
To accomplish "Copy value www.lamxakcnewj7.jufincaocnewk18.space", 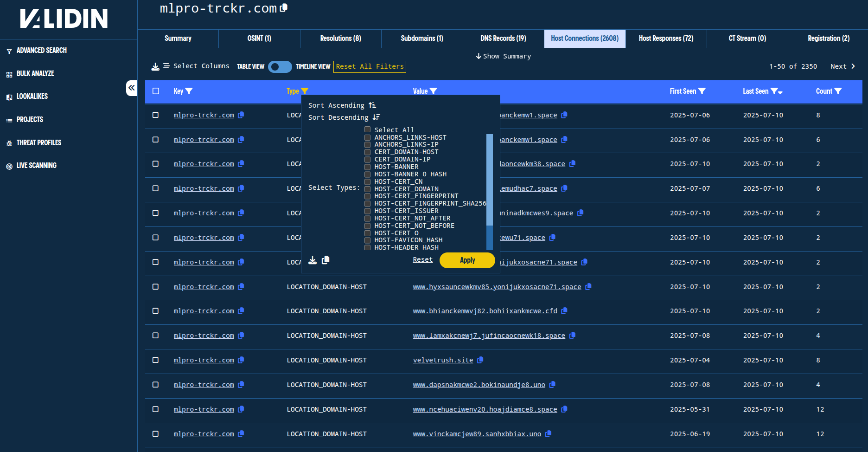I will click(572, 336).
